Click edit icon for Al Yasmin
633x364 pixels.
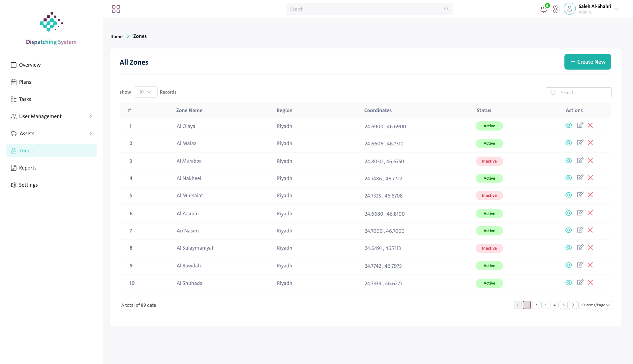click(x=580, y=213)
